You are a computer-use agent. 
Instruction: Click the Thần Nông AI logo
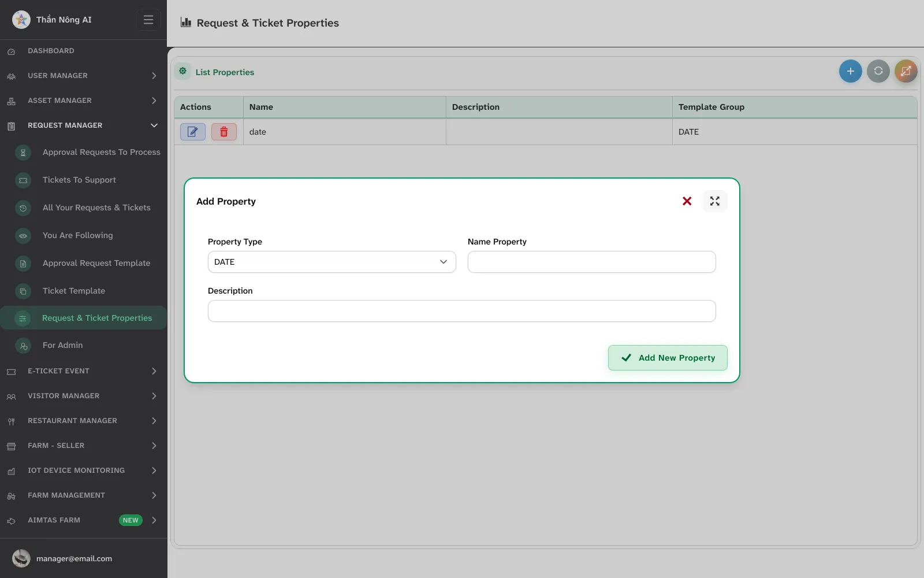(21, 20)
